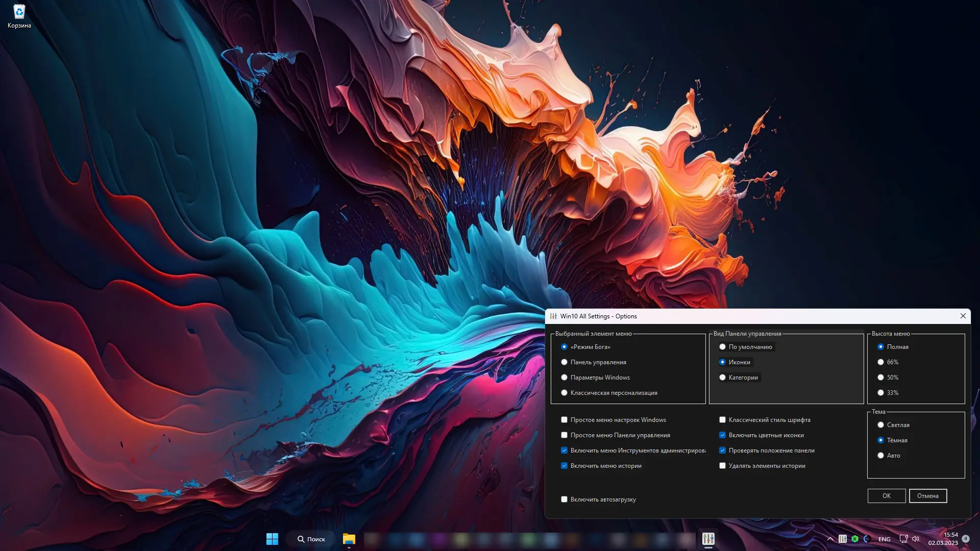Choose the light theme option

click(880, 425)
